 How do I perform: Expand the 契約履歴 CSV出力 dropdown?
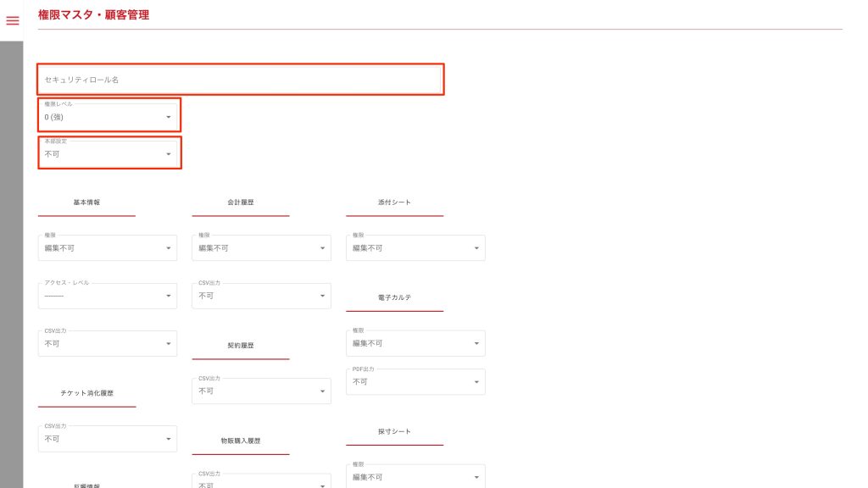point(261,391)
